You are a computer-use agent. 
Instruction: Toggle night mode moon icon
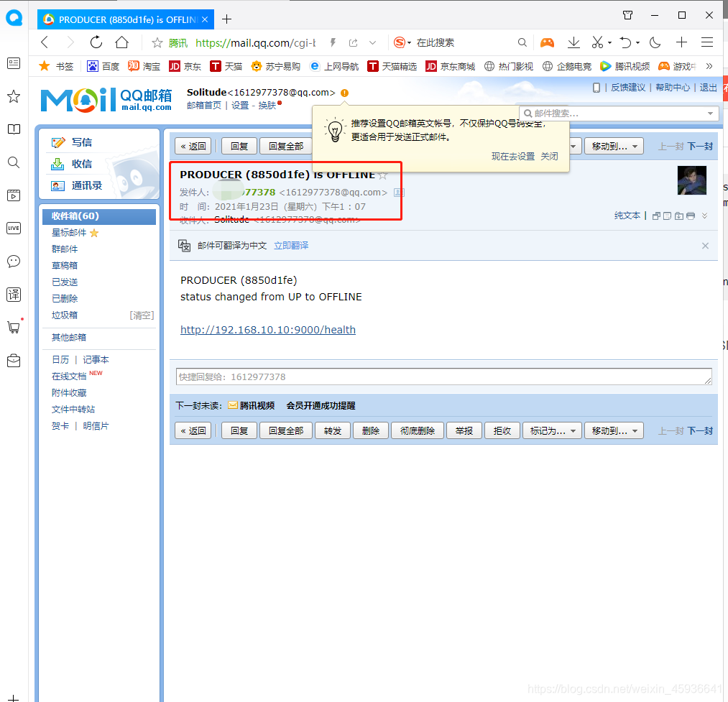tap(655, 42)
